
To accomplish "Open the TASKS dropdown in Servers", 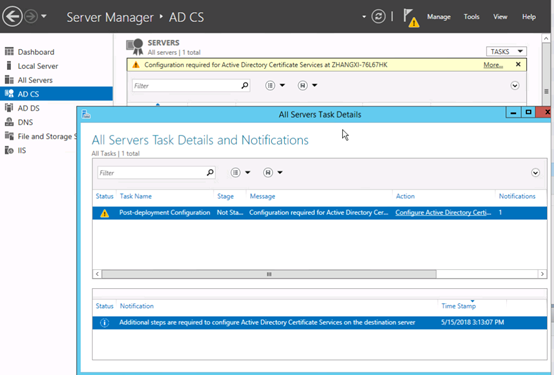I will coord(506,52).
